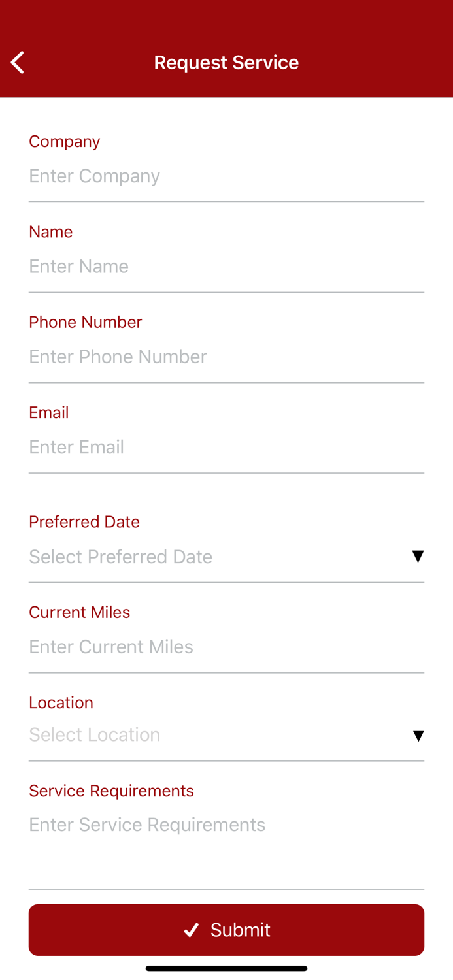Click the Enter Phone Number field

226,357
